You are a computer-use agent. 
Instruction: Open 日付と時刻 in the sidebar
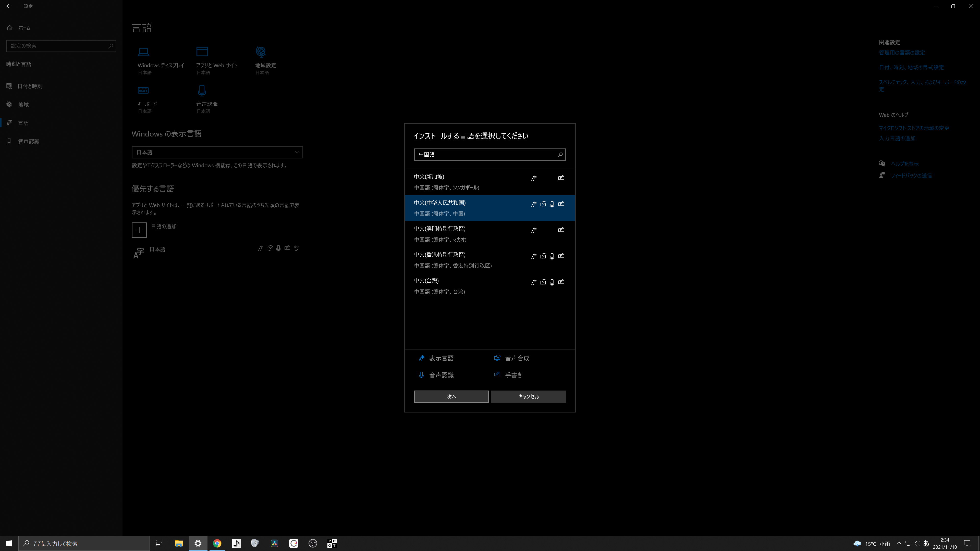pos(30,86)
